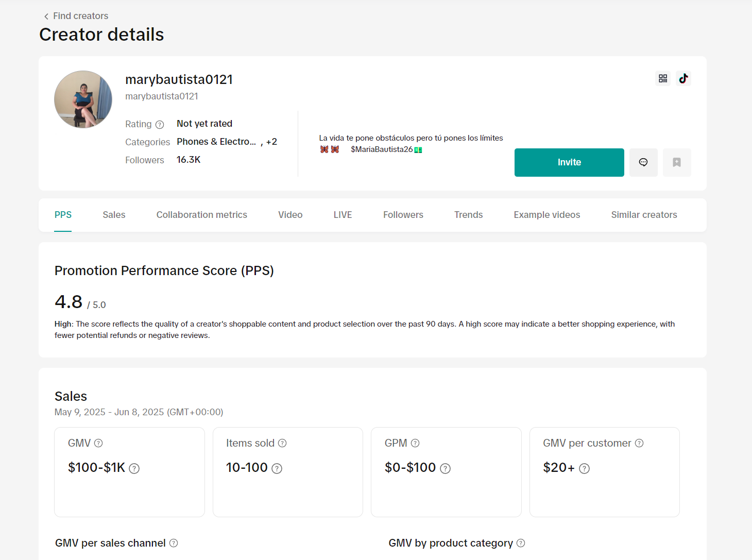Click the Items sold info icon
The height and width of the screenshot is (560, 752).
(282, 443)
